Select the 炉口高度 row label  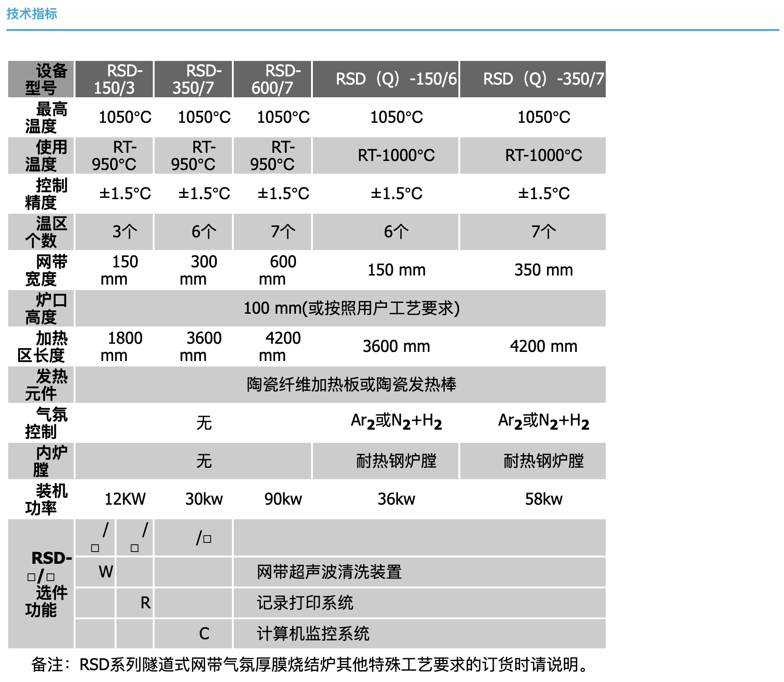41,308
